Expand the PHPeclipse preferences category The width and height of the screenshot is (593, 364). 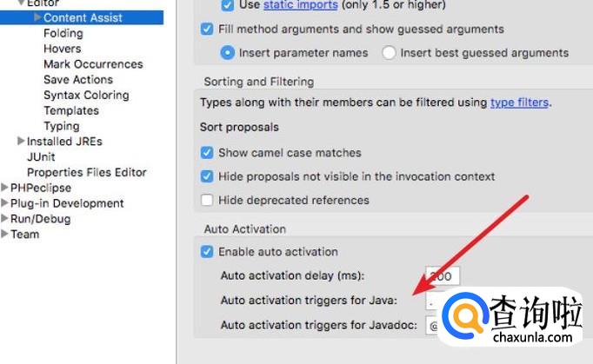tap(5, 188)
